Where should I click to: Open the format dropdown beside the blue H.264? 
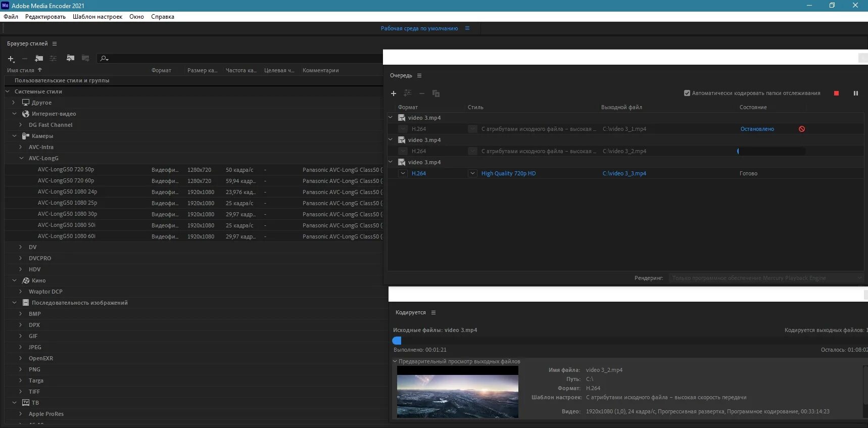click(403, 173)
